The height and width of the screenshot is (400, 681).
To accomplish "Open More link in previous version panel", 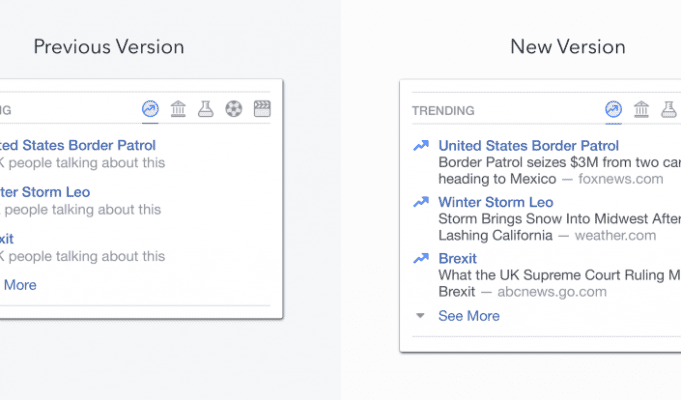I will [20, 285].
